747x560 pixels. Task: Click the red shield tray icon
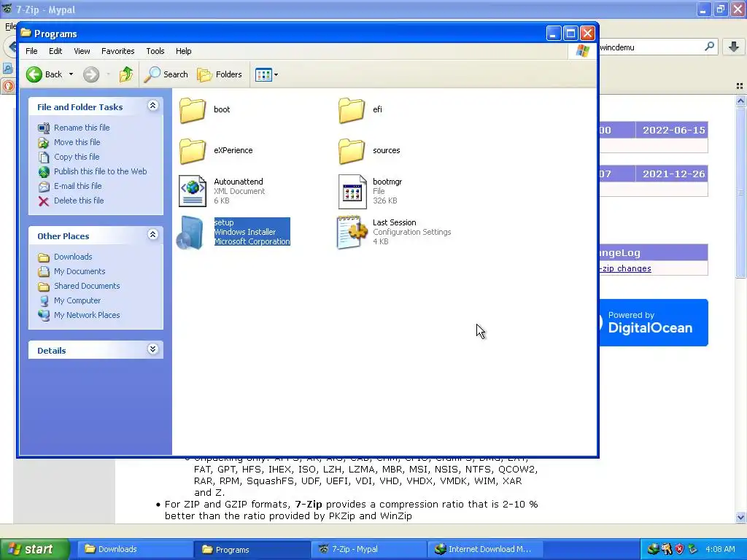(679, 549)
